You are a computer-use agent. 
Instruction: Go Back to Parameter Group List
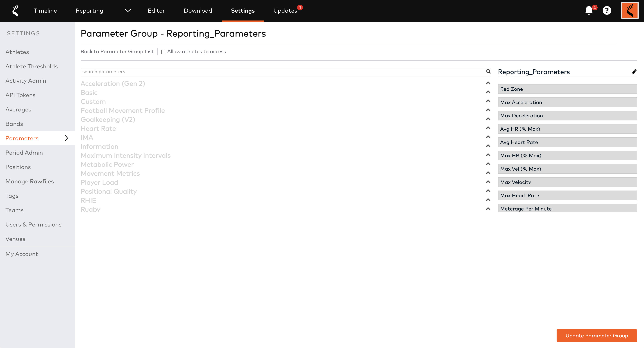click(x=117, y=51)
